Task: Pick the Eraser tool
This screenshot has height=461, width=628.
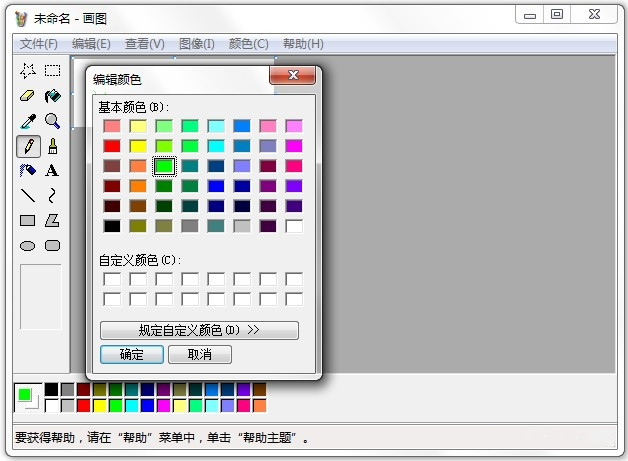Action: click(x=28, y=96)
